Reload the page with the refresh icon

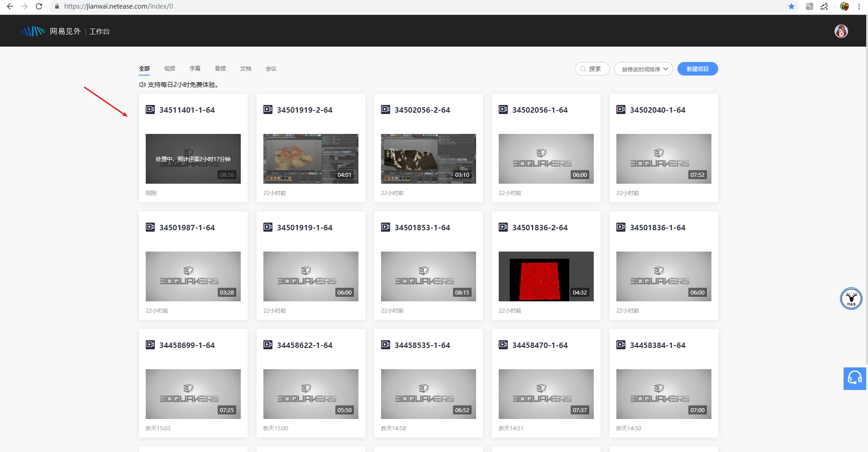pyautogui.click(x=39, y=6)
